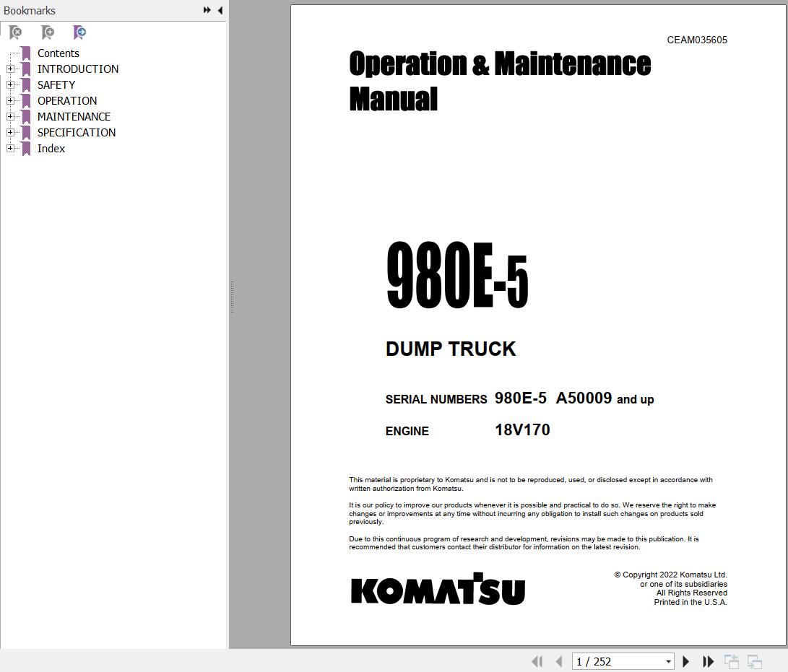Viewport: 788px width, 672px height.
Task: Expand the OPERATION bookmark node
Action: [x=10, y=101]
